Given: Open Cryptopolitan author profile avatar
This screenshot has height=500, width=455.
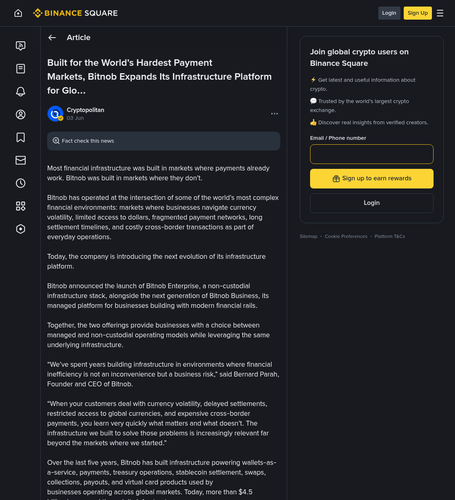Looking at the screenshot, I should [55, 114].
